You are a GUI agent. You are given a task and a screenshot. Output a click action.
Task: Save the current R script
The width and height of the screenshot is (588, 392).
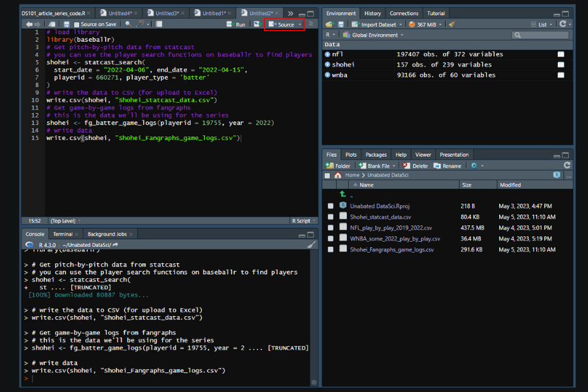(67, 24)
